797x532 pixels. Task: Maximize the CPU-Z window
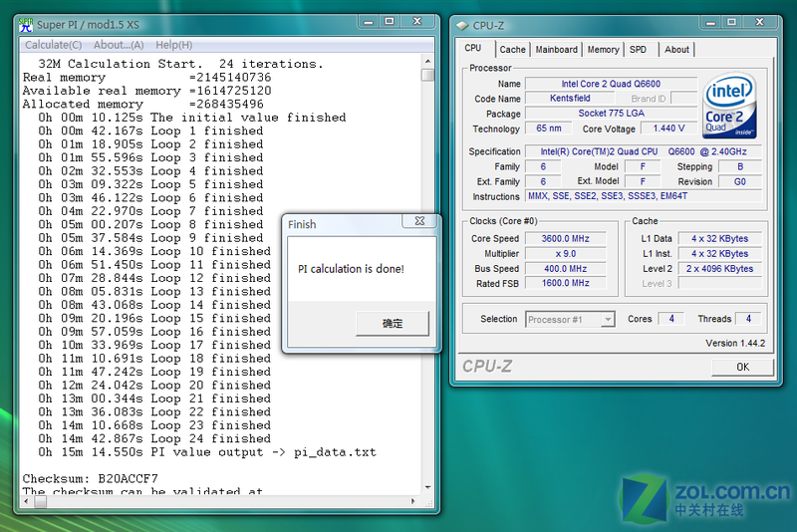coord(732,22)
